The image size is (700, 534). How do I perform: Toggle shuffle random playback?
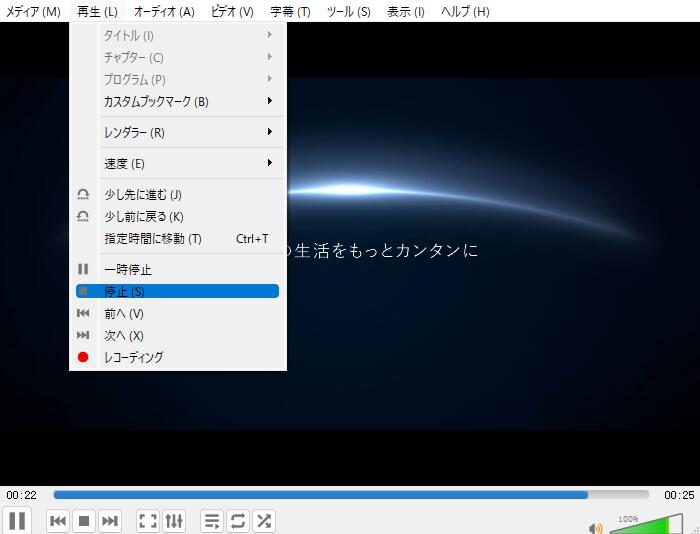(264, 521)
